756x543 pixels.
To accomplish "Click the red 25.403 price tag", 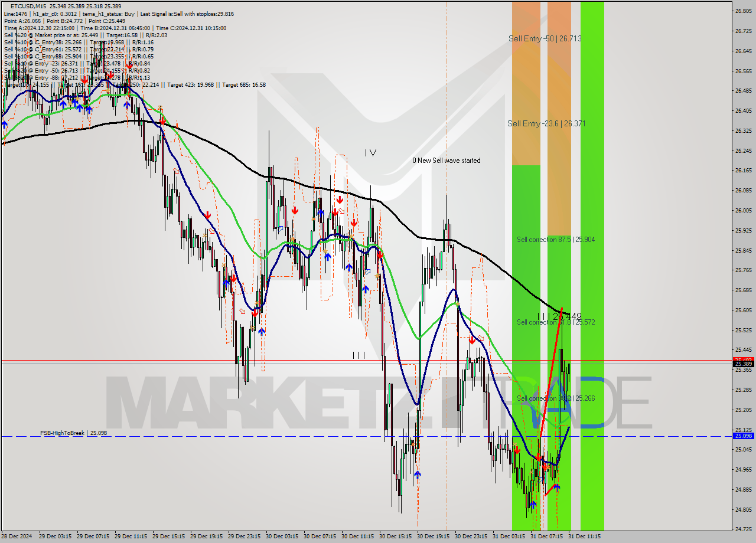I will pos(743,359).
